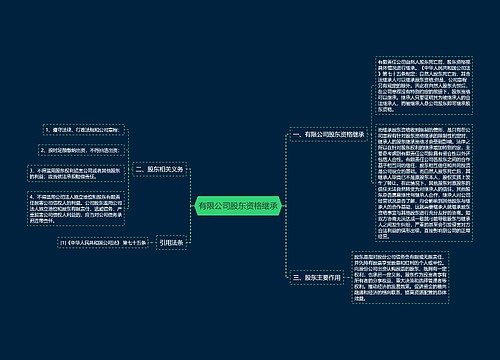Click the connector between 三、股东主要作用 and its description
The width and height of the screenshot is (500, 360).
[x=348, y=277]
